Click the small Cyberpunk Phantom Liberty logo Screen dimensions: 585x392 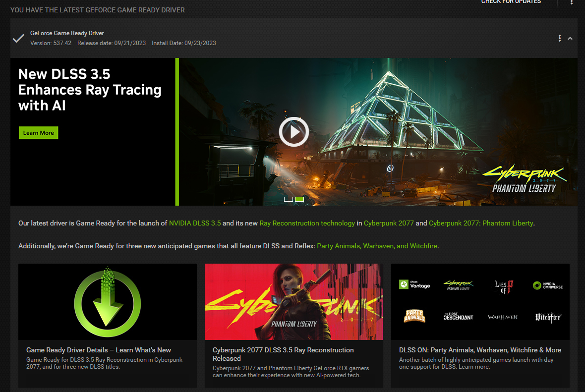459,285
